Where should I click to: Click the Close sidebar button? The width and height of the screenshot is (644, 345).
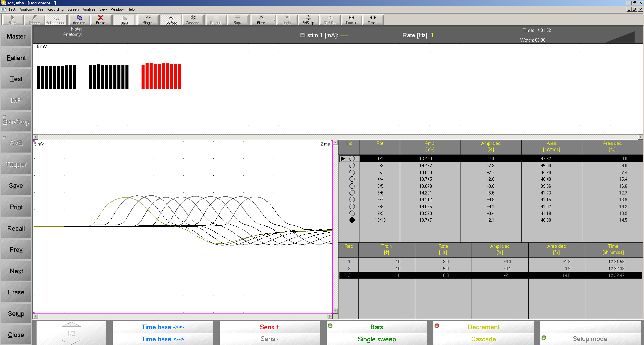pyautogui.click(x=16, y=335)
